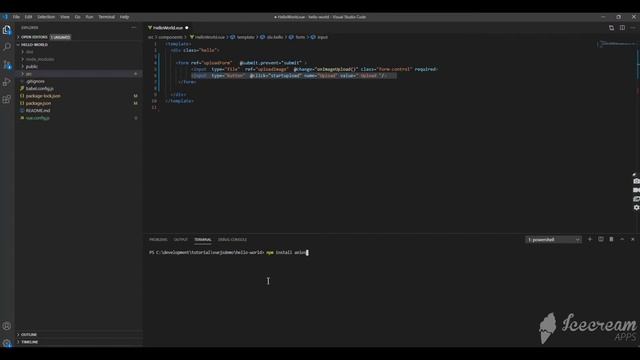Click the HelloWorld.vue breadcrumb segment
This screenshot has height=360, width=640.
(x=210, y=37)
